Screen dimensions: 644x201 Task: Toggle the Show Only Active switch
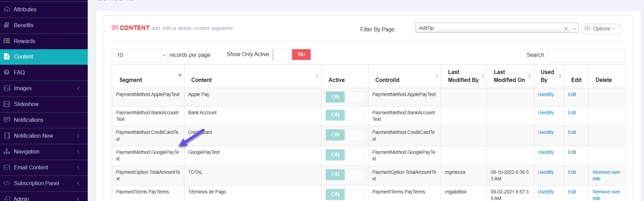(292, 54)
